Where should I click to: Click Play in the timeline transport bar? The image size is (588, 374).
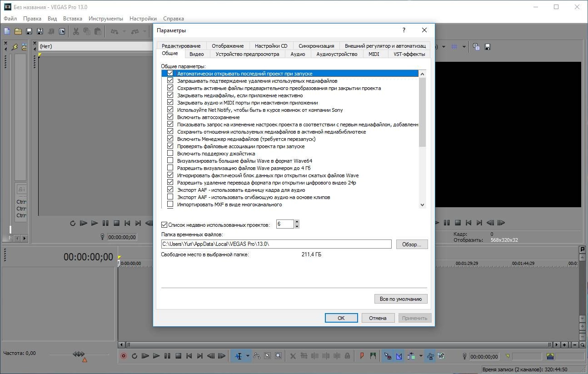coord(156,356)
